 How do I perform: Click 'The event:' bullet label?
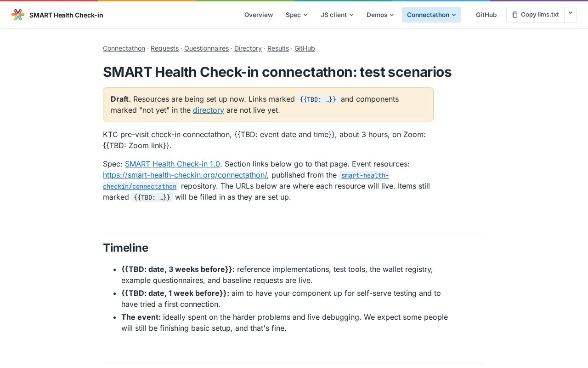(x=141, y=317)
